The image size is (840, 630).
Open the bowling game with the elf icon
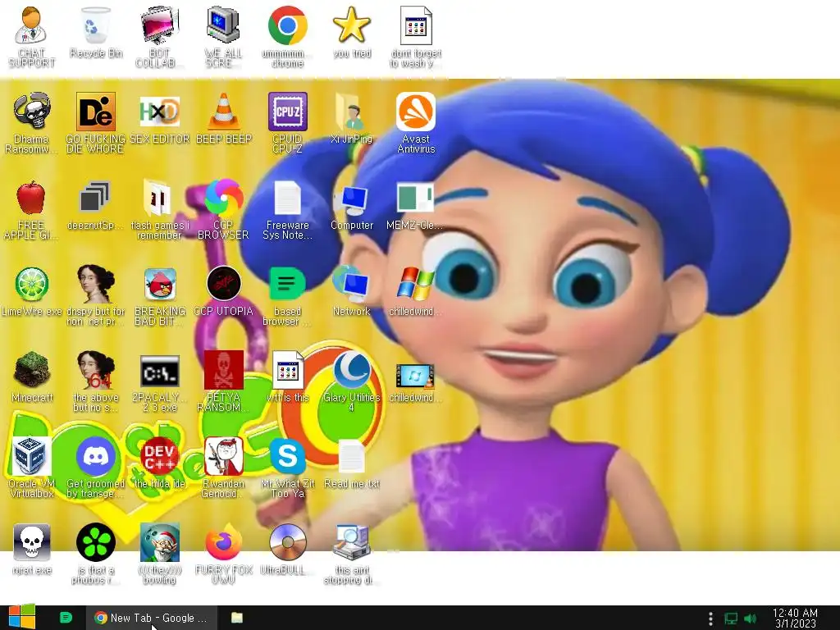tap(159, 554)
